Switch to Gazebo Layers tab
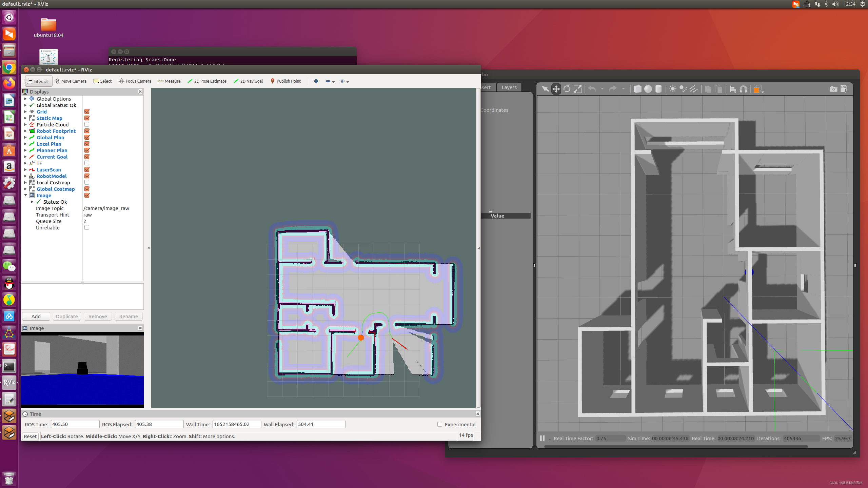The height and width of the screenshot is (488, 868). point(509,87)
